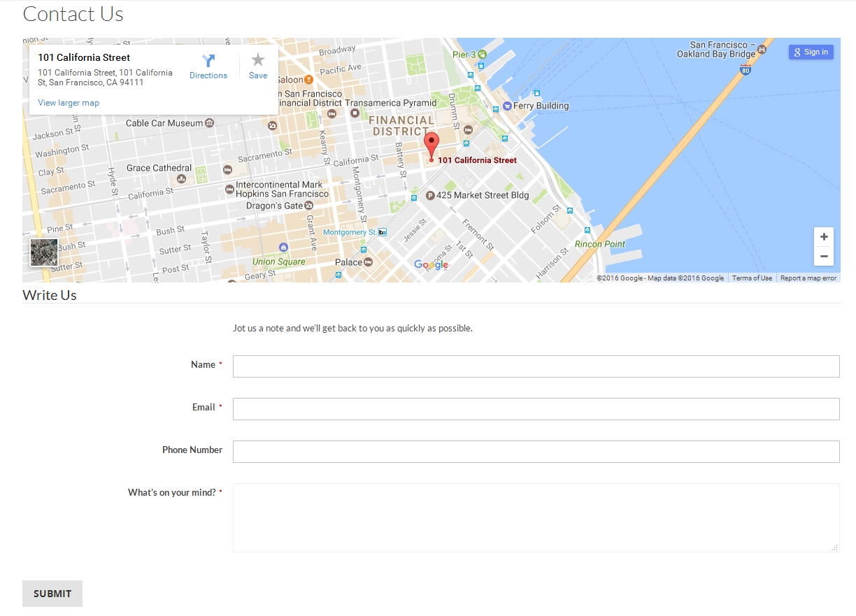Click the red 101 California Street map pin
The height and width of the screenshot is (616, 856).
pyautogui.click(x=431, y=143)
